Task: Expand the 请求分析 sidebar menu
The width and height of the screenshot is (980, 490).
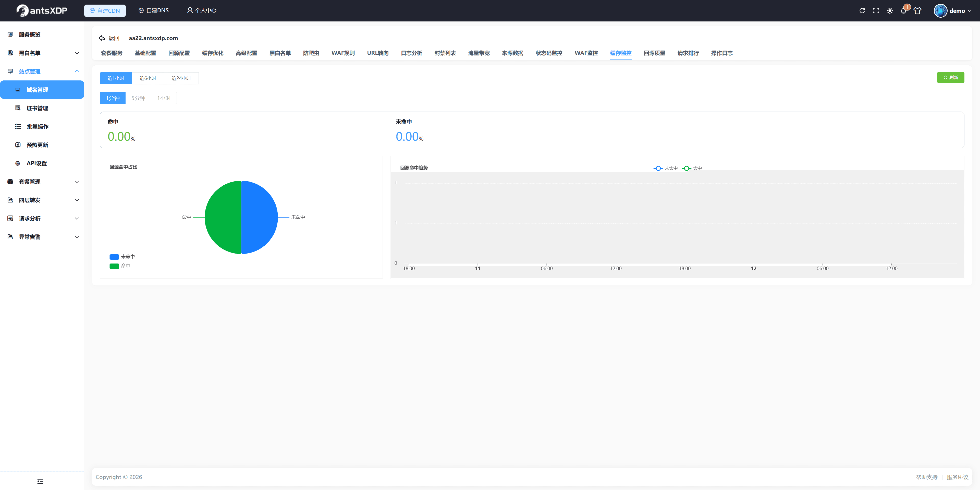Action: (x=42, y=219)
